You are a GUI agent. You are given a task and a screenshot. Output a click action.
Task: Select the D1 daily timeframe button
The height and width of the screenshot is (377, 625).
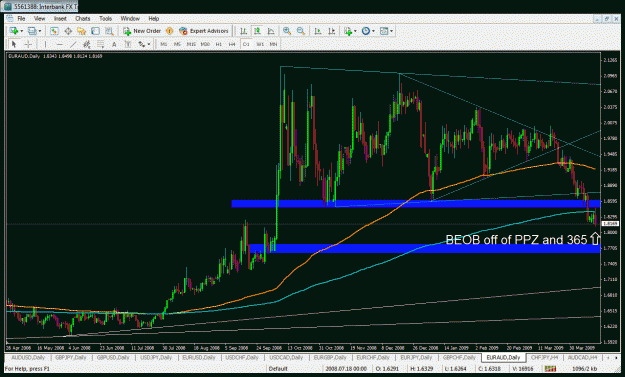tap(246, 44)
